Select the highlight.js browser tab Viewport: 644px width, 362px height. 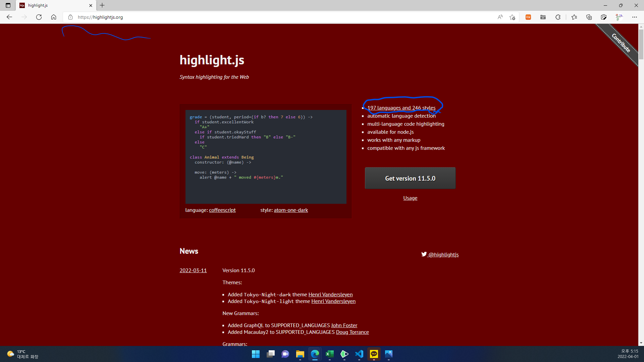tap(56, 5)
